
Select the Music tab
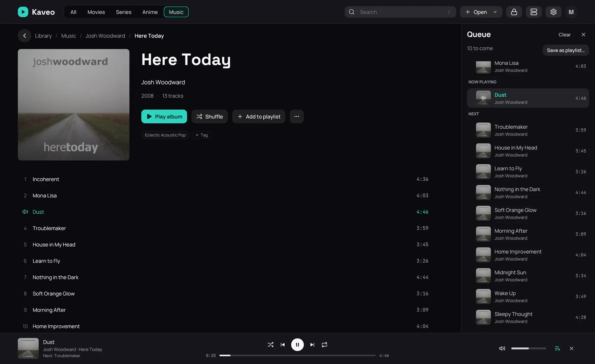[176, 12]
